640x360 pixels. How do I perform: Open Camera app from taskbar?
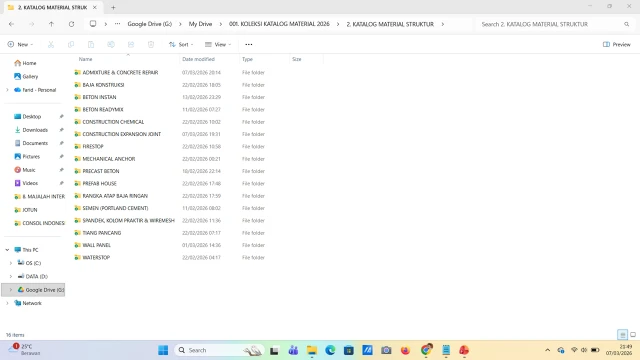click(386, 350)
